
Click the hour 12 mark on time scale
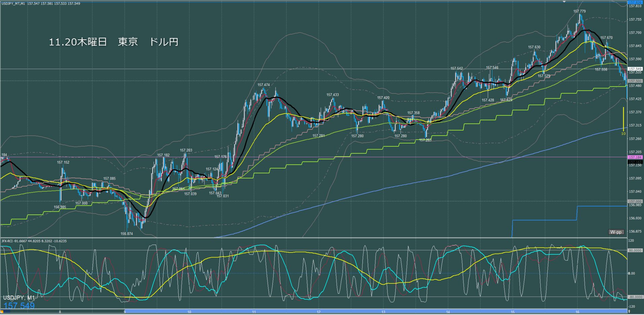click(x=319, y=312)
